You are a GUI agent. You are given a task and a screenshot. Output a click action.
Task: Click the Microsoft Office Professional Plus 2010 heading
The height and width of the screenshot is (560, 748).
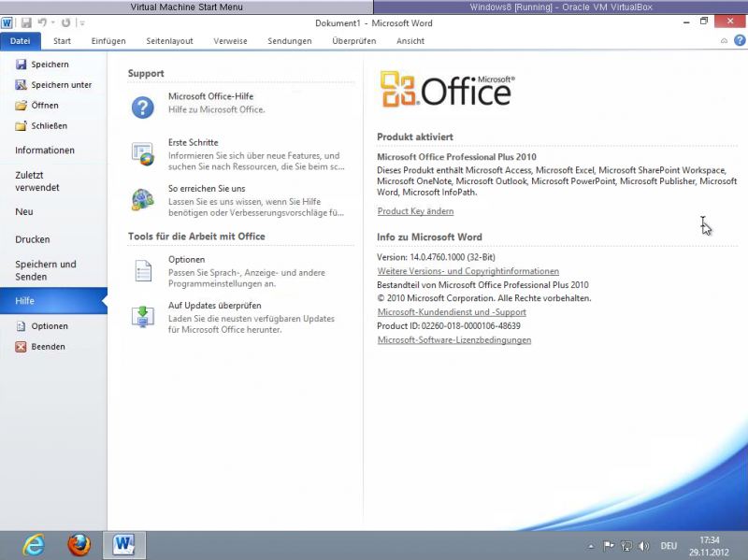[x=456, y=157]
